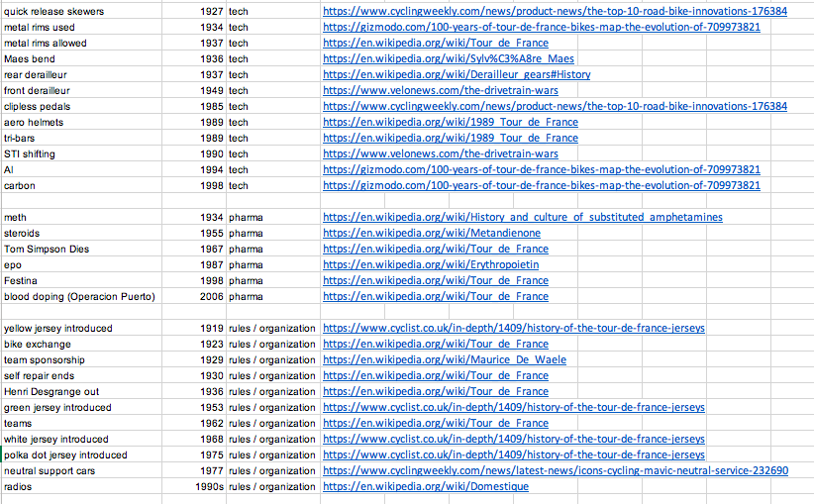Image resolution: width=814 pixels, height=504 pixels.
Task: Follow the 1989 Tour link beside tri-bars
Action: [451, 138]
